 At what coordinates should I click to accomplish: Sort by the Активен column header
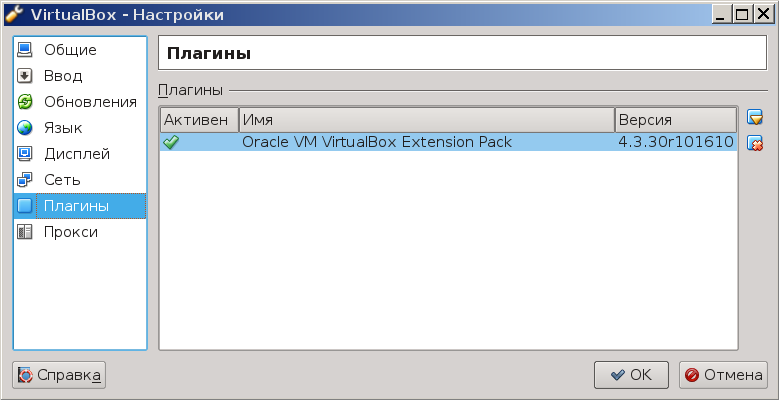(199, 120)
